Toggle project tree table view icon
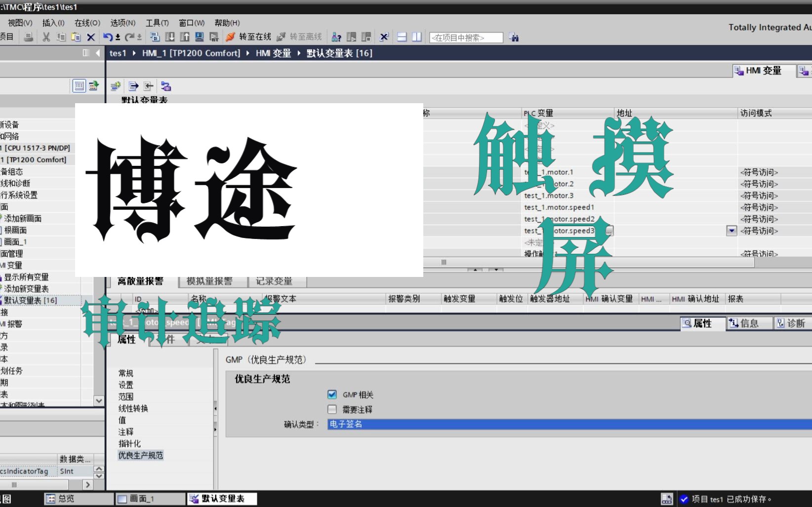The width and height of the screenshot is (812, 507). 79,86
